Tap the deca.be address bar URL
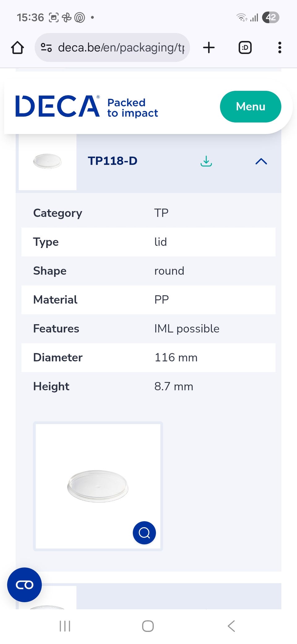The image size is (297, 644). [x=121, y=48]
